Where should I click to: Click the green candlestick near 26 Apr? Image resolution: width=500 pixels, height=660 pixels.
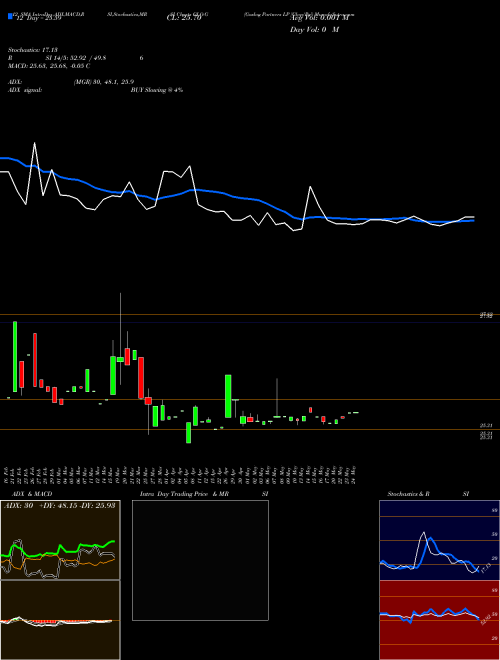(228, 396)
